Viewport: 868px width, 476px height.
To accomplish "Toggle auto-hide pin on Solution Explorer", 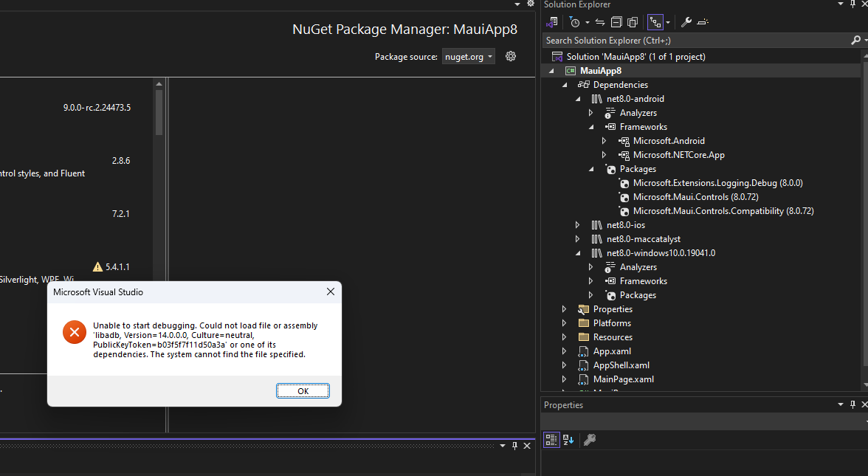I will point(852,4).
